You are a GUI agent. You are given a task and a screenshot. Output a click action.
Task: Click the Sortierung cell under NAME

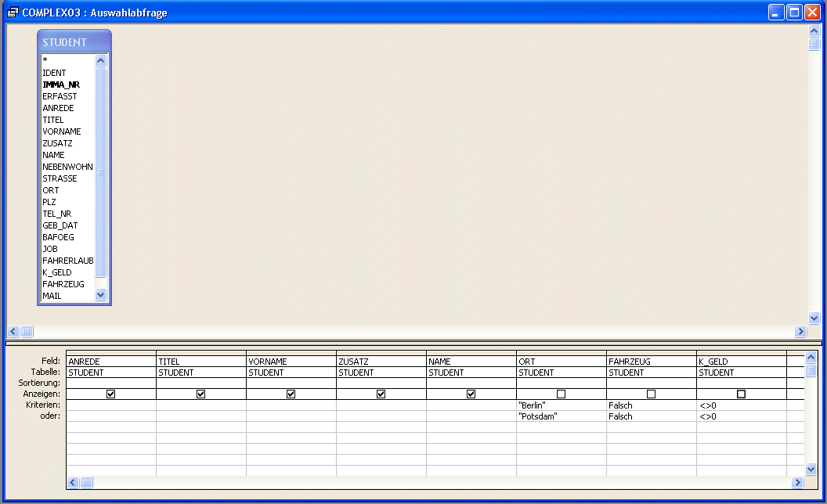click(x=471, y=383)
